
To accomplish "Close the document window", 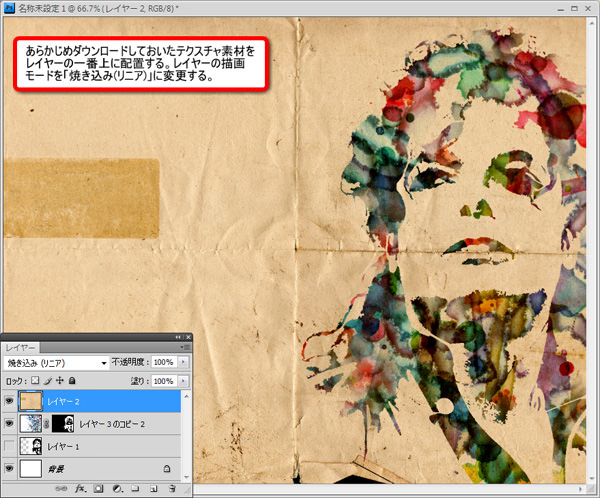I will [588, 8].
